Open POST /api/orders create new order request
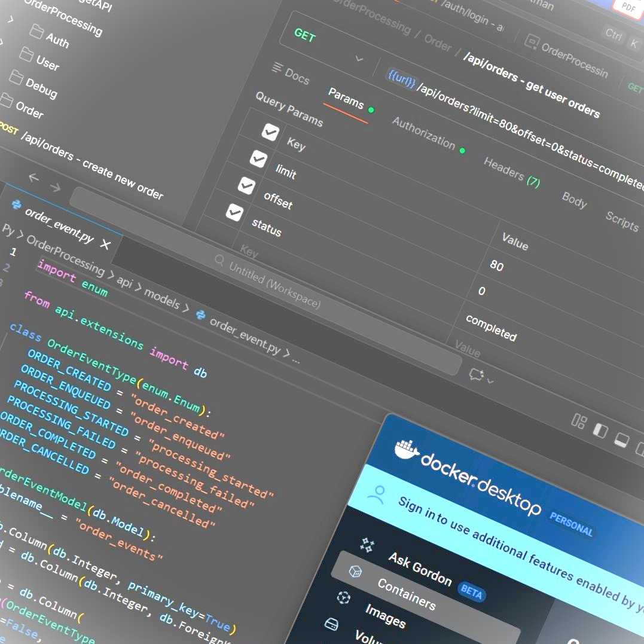 tap(90, 163)
